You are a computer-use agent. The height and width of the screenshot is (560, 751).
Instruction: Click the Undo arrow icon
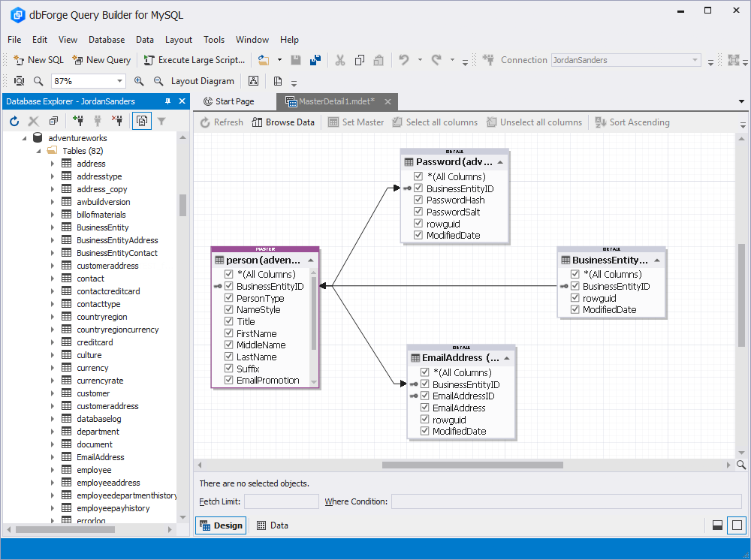click(404, 60)
